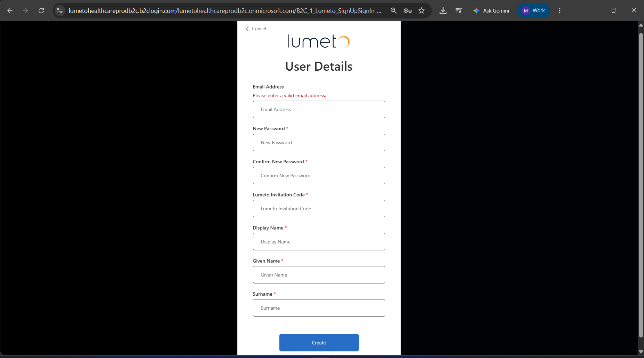
Task: Minimize the browser window
Action: pyautogui.click(x=594, y=10)
